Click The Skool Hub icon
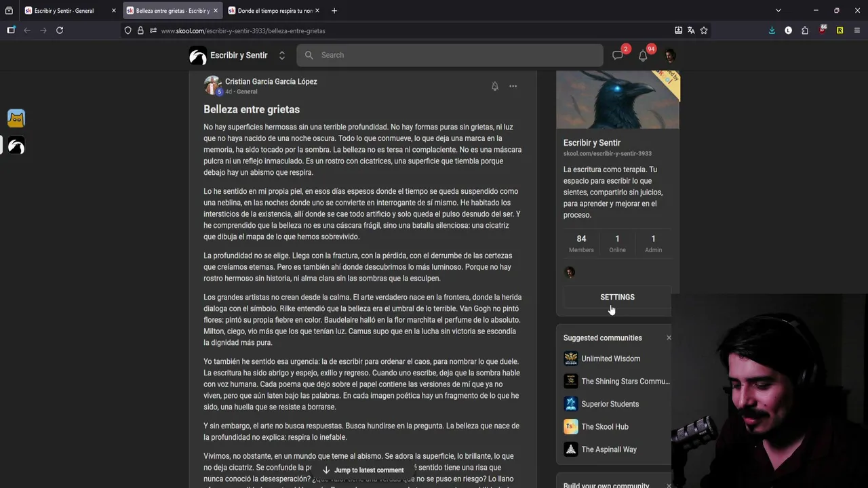Viewport: 868px width, 488px height. [571, 426]
